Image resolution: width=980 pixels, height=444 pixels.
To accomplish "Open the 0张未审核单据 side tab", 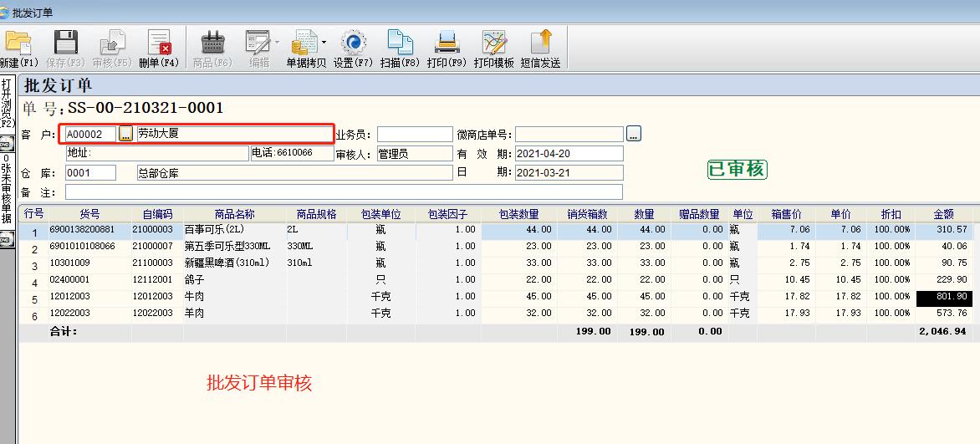I will coord(7,188).
